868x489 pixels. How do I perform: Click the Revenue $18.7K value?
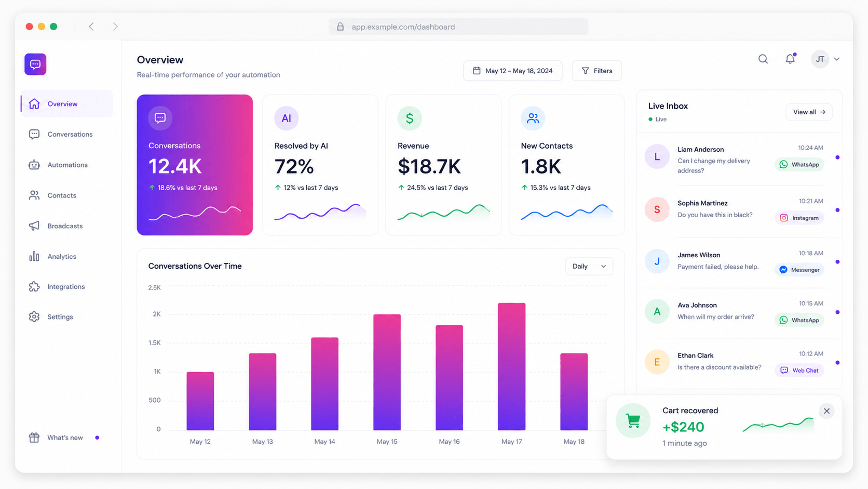coord(429,167)
